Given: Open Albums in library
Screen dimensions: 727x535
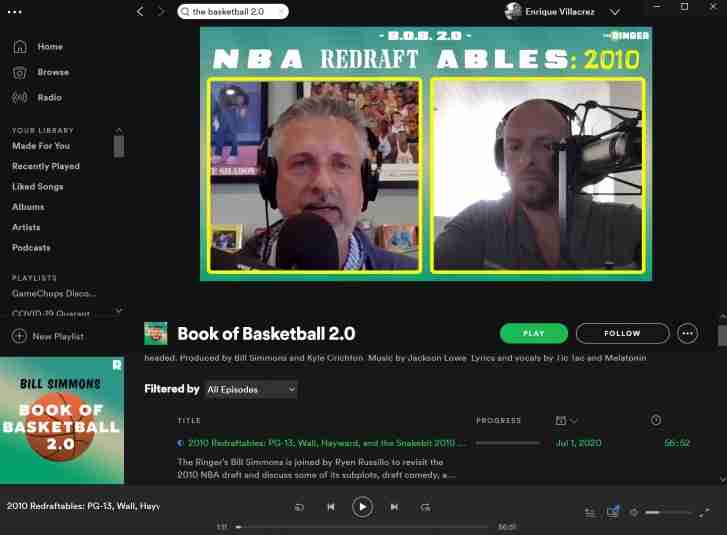Looking at the screenshot, I should 28,207.
